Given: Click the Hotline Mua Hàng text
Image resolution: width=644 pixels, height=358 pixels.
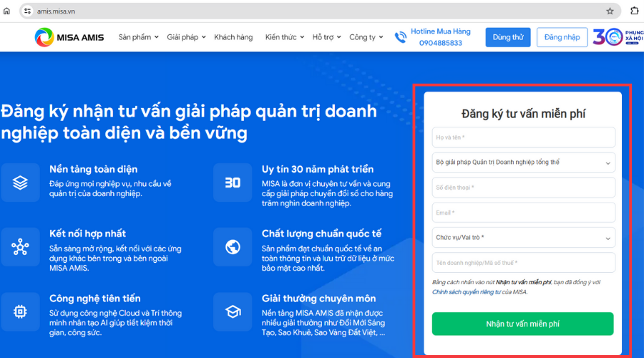Looking at the screenshot, I should click(x=441, y=32).
